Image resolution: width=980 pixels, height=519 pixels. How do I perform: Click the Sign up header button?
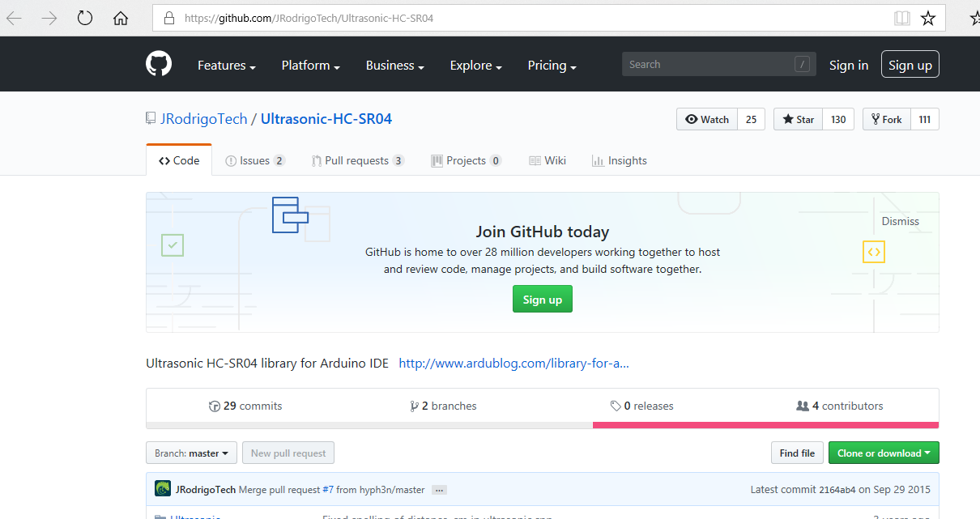[910, 66]
